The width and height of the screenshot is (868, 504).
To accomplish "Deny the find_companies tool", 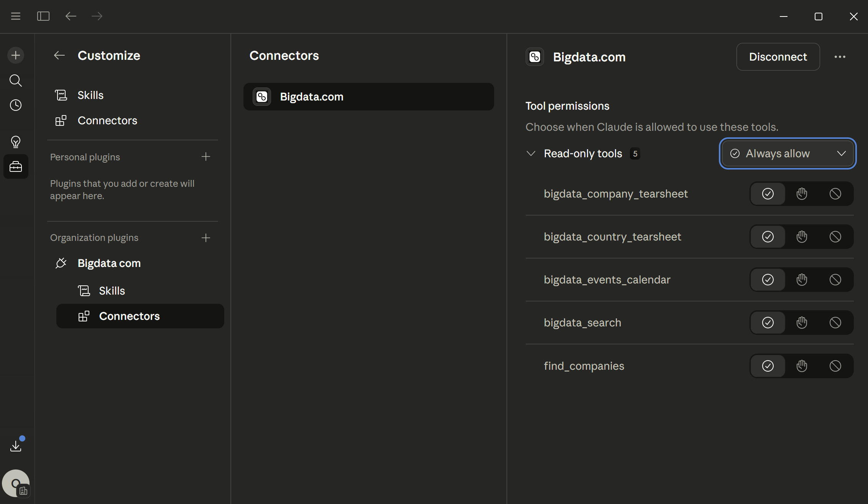I will [x=835, y=366].
